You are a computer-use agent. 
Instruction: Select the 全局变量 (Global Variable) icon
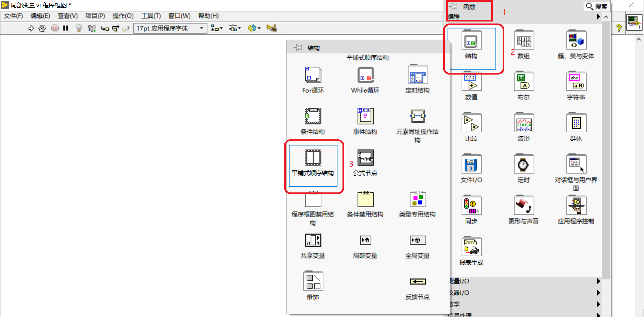click(417, 240)
